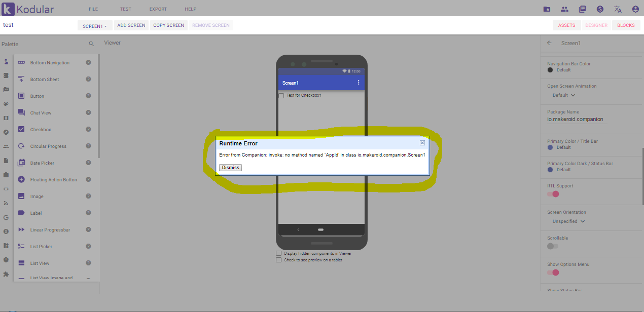The width and height of the screenshot is (644, 312).
Task: Open help for Checkbox component
Action: pos(88,129)
